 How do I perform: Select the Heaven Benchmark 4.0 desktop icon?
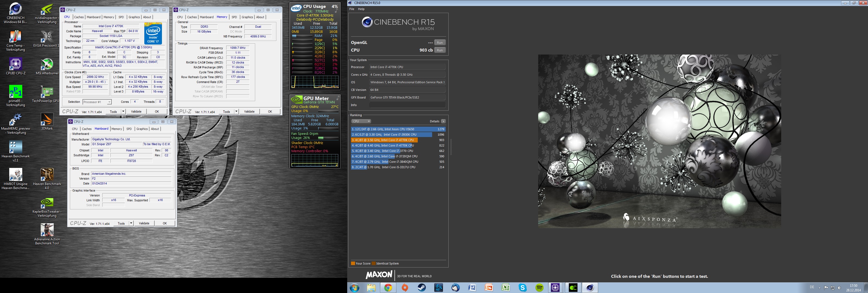click(x=47, y=179)
